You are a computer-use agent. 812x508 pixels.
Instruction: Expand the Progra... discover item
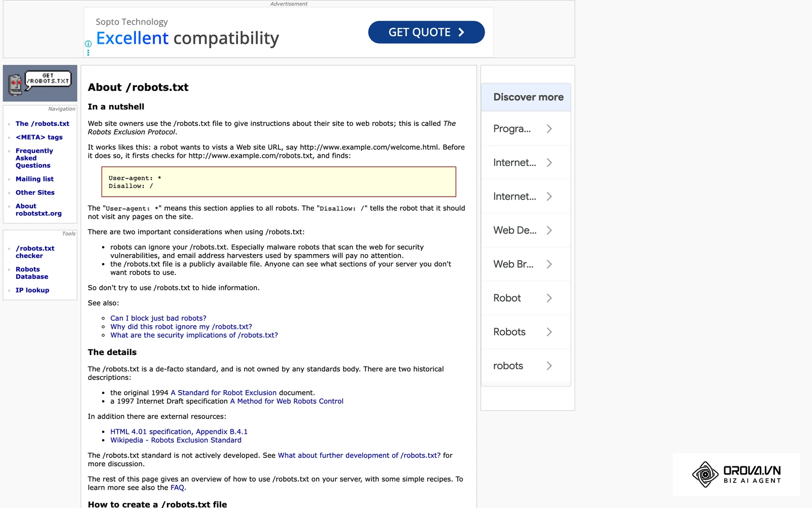click(526, 129)
